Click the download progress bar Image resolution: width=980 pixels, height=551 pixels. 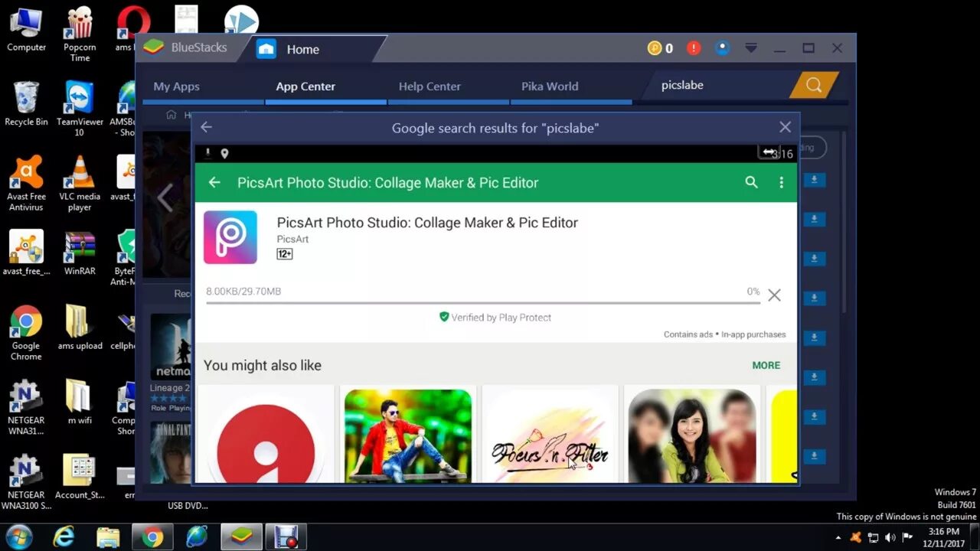(x=483, y=303)
